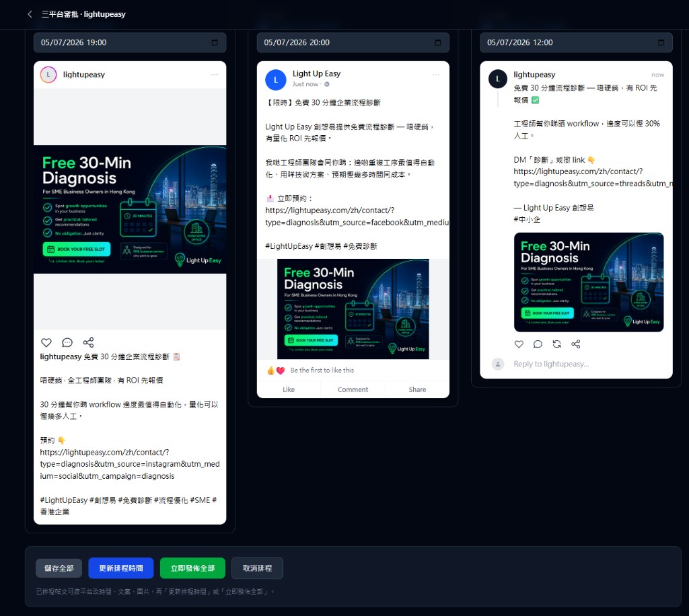Edit the 05/07/2026 20:00 schedule field
Screen dimensions: 689x616
point(353,42)
